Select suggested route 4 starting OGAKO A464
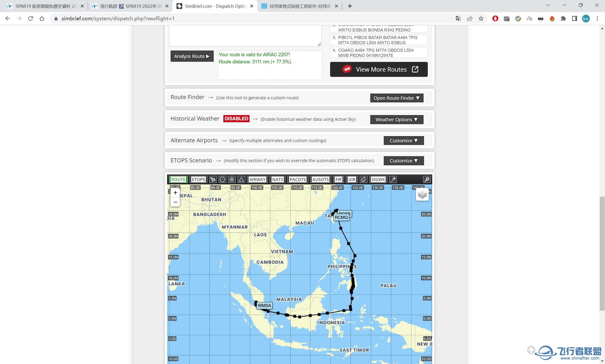Screen dimensions: 605x364 tap(379, 53)
